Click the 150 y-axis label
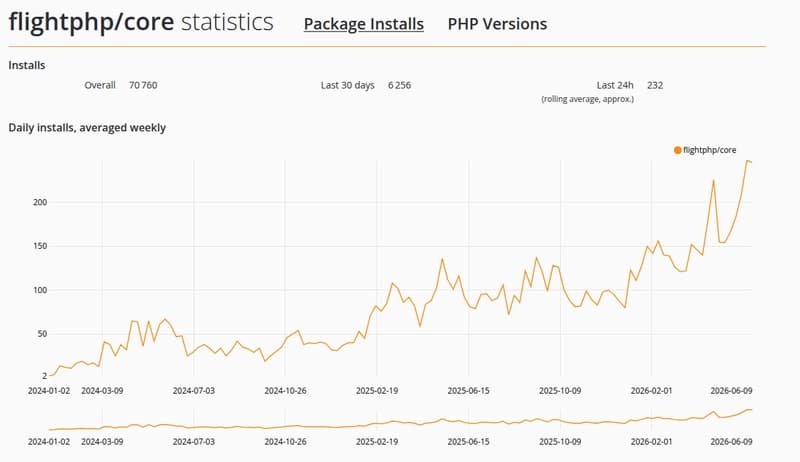 [40, 246]
